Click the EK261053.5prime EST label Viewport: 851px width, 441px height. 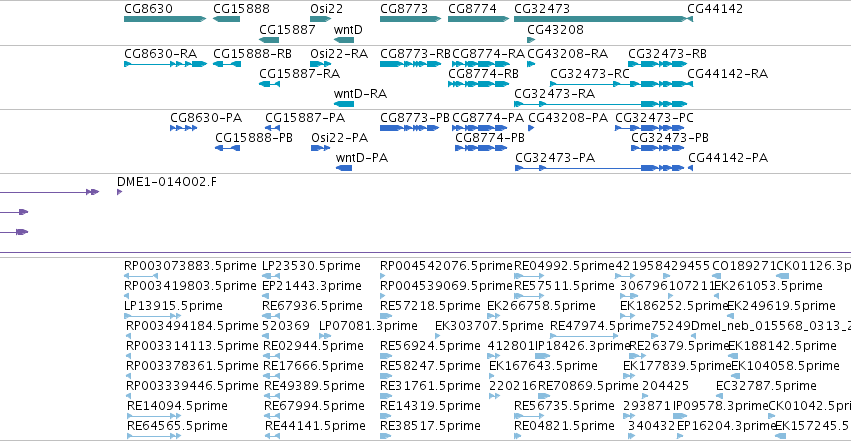tap(768, 286)
